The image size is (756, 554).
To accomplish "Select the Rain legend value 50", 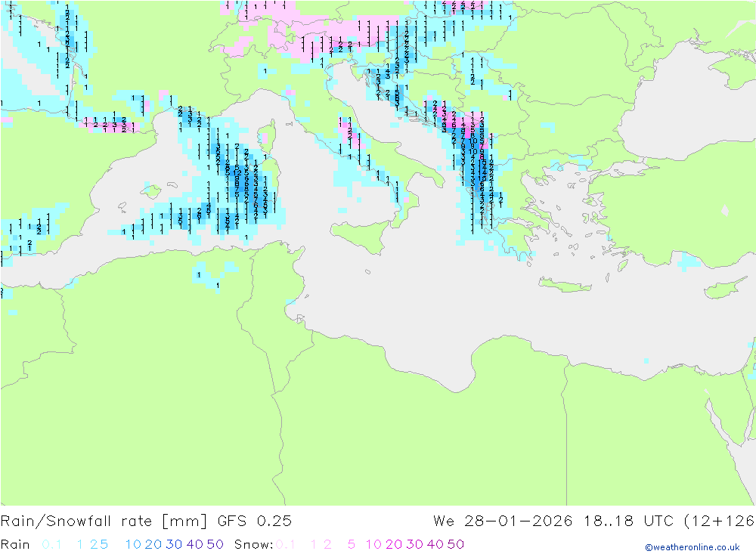I will pos(215,544).
